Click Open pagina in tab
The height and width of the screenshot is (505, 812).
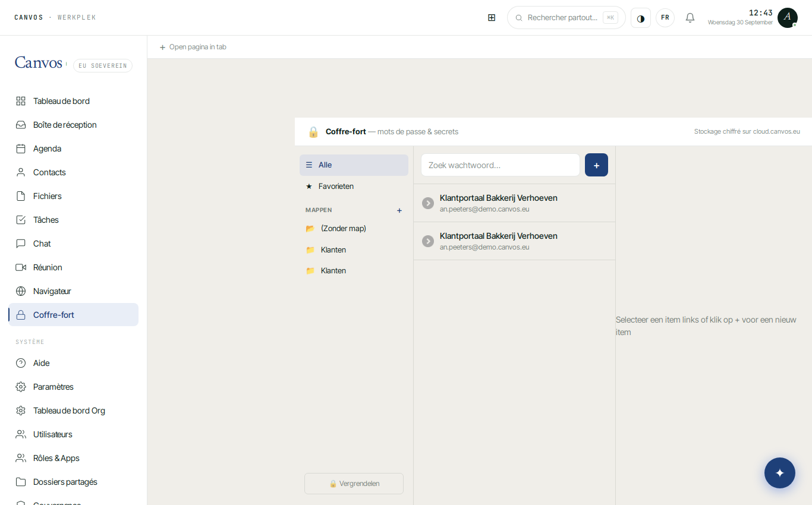click(193, 47)
